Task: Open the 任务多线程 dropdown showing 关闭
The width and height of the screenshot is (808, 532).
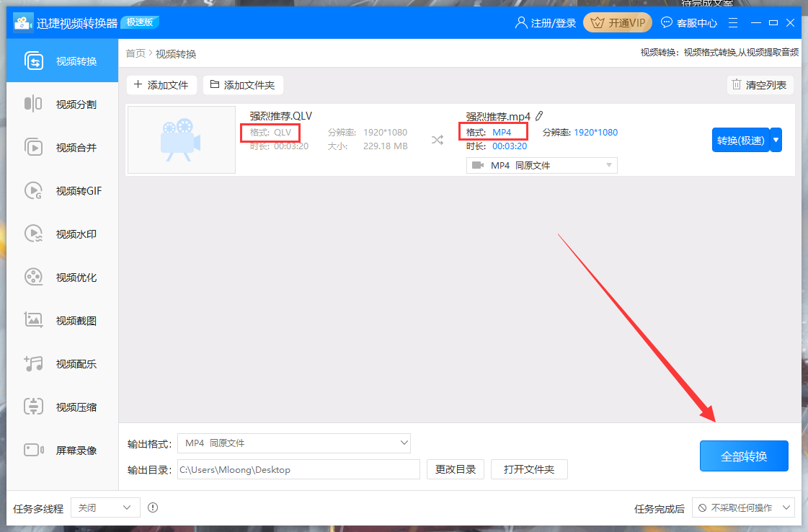Action: [x=105, y=507]
